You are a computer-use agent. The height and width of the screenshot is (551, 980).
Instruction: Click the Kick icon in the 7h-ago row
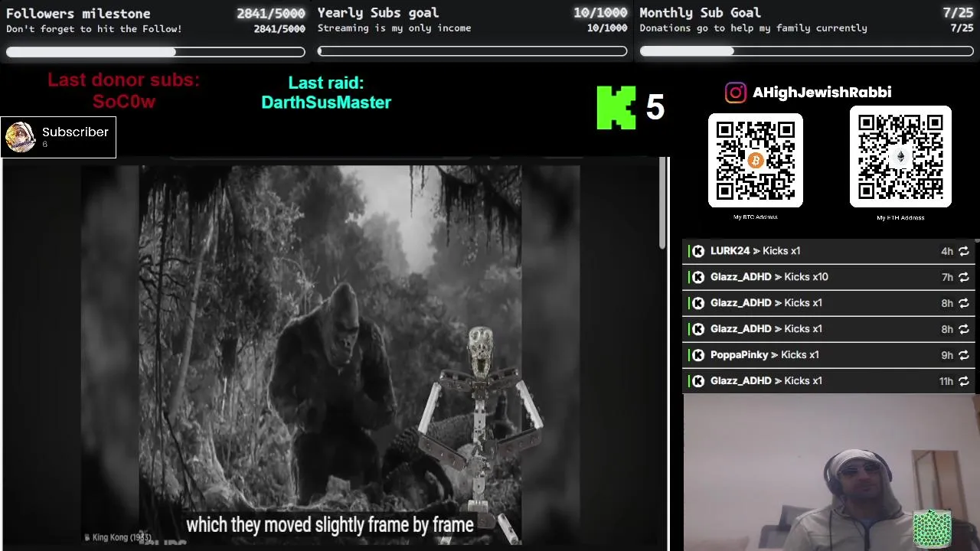698,277
